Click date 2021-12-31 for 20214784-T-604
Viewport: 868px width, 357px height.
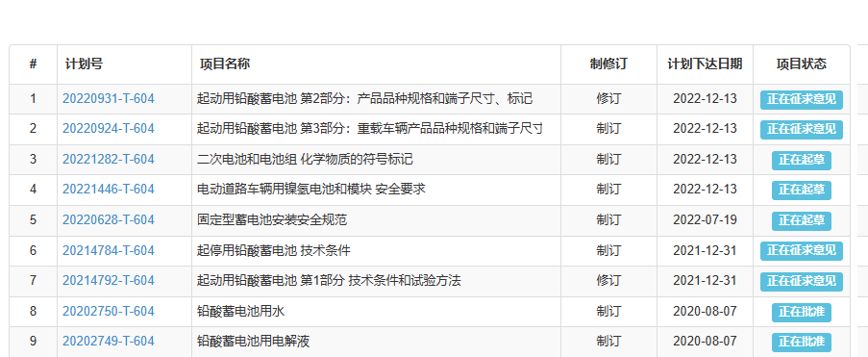coord(705,250)
